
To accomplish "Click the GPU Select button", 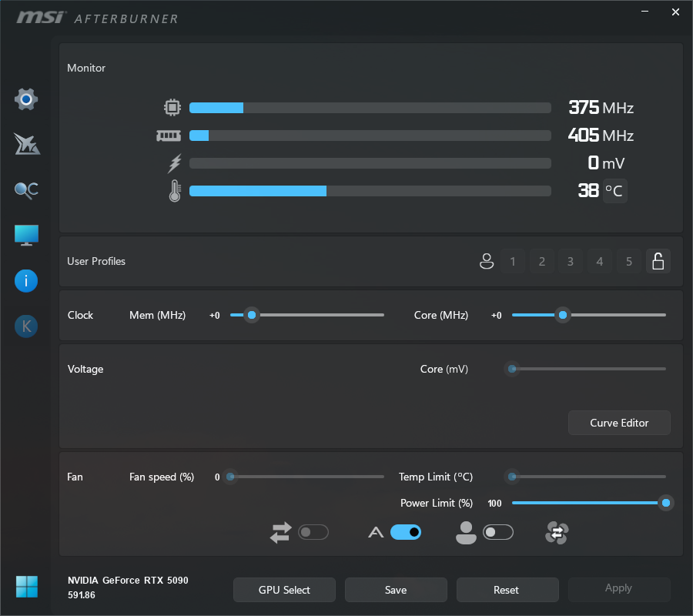I will pyautogui.click(x=284, y=590).
